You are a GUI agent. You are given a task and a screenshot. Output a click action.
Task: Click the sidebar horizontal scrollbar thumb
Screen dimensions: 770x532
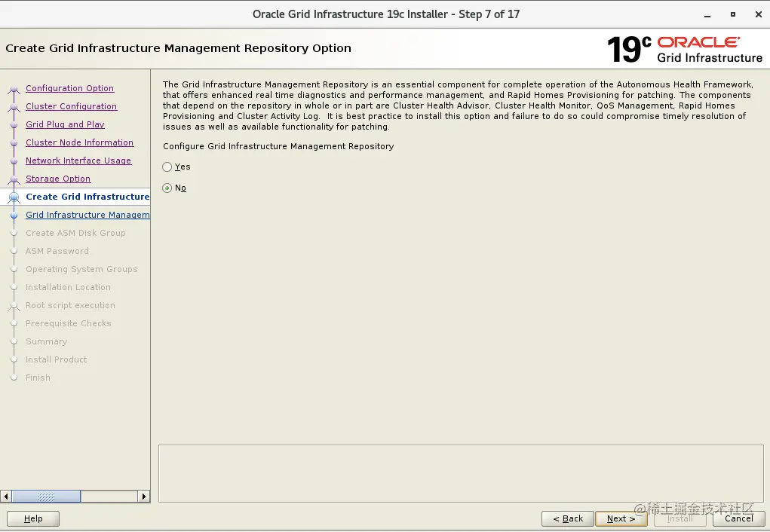(x=46, y=497)
